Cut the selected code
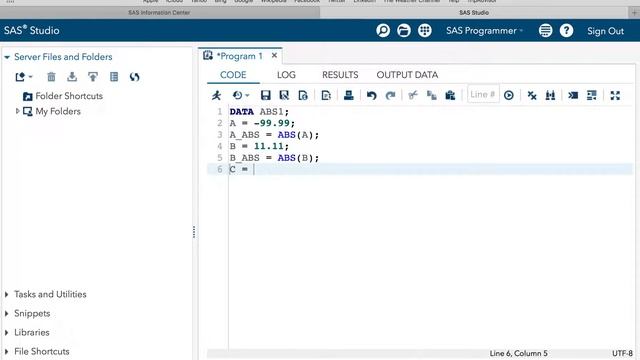The height and width of the screenshot is (360, 640). [x=413, y=96]
